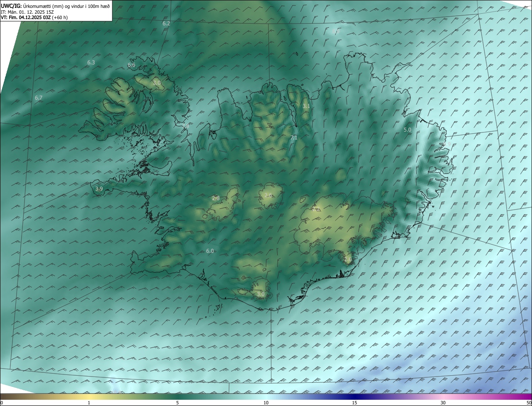Click the colorbar tick label 0

[x=2, y=403]
